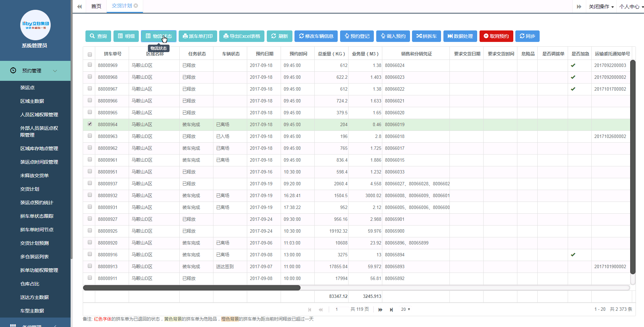
Task: Toggle the select-all checkbox in table header
Action: tap(90, 54)
